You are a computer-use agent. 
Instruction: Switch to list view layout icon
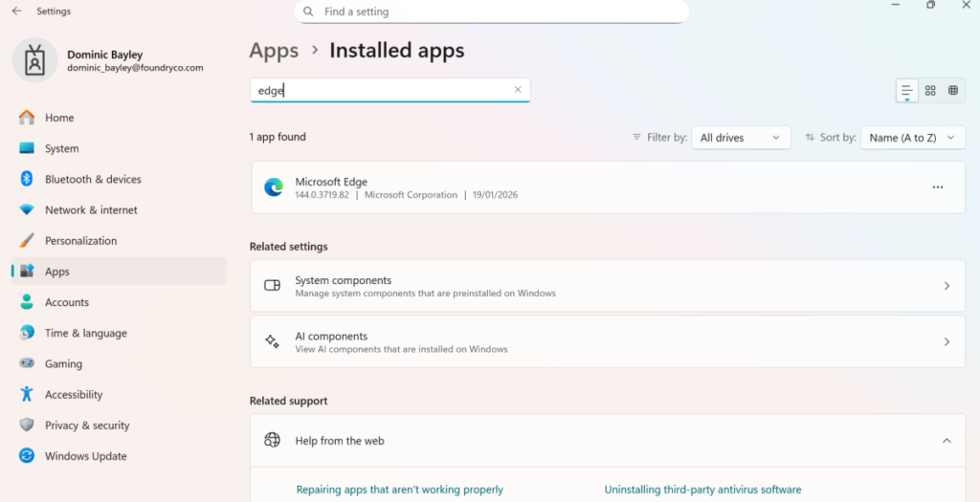click(906, 91)
